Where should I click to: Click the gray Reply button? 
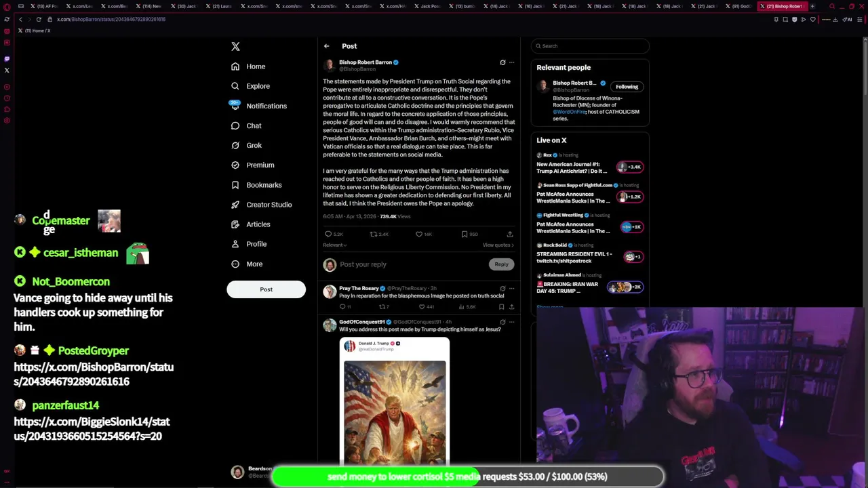coord(501,264)
